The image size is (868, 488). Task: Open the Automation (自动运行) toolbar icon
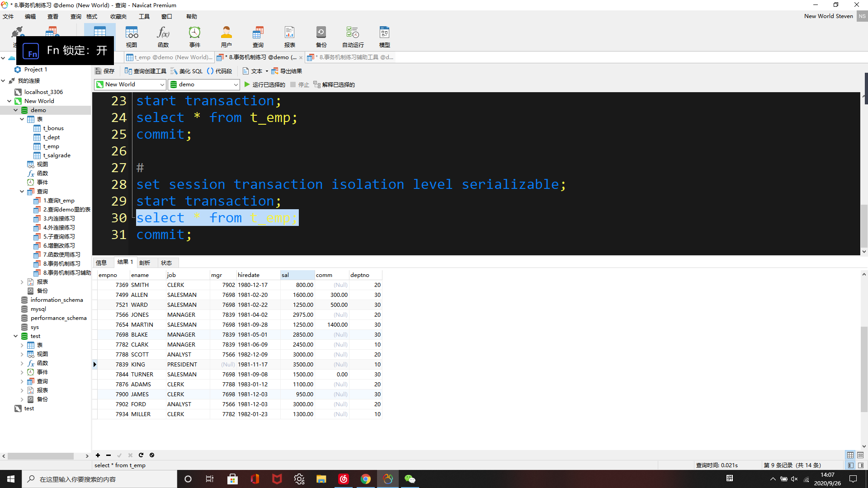pos(353,36)
